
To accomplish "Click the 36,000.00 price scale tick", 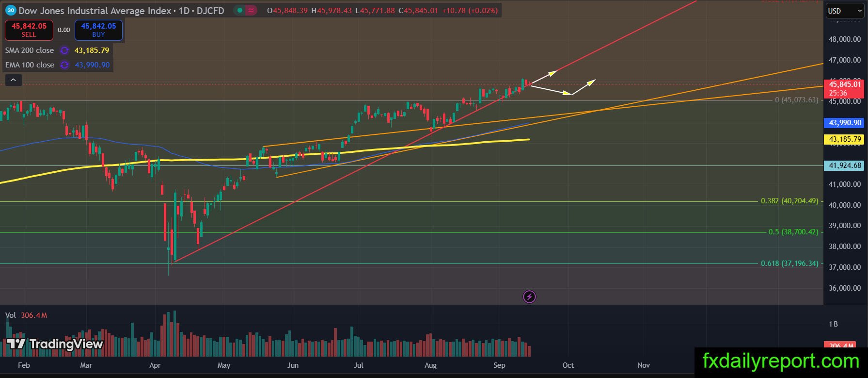I will (x=845, y=288).
